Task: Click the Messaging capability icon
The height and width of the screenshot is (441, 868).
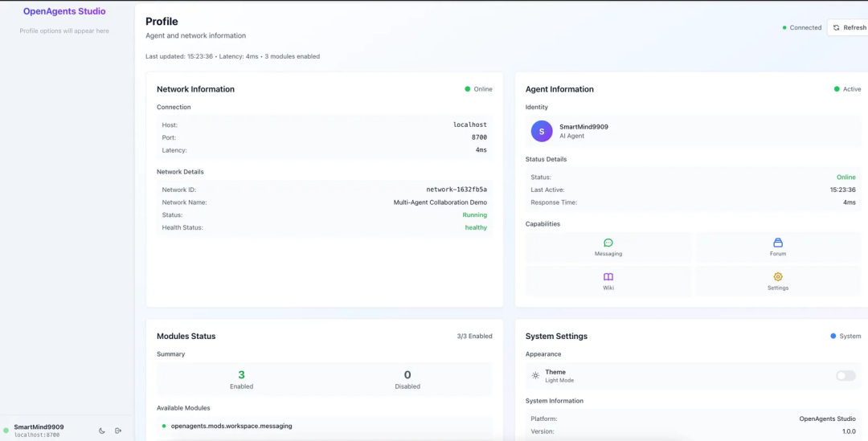Action: (x=608, y=243)
